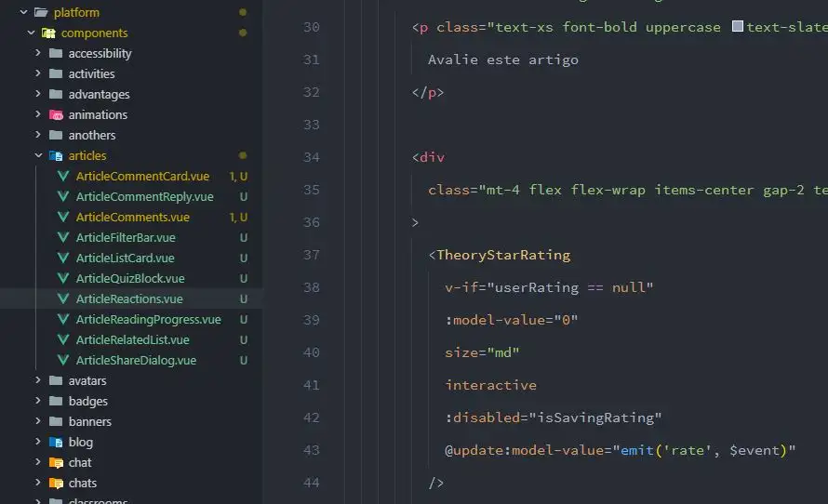Image resolution: width=828 pixels, height=504 pixels.
Task: Expand the advantages folder chevron
Action: pos(38,94)
